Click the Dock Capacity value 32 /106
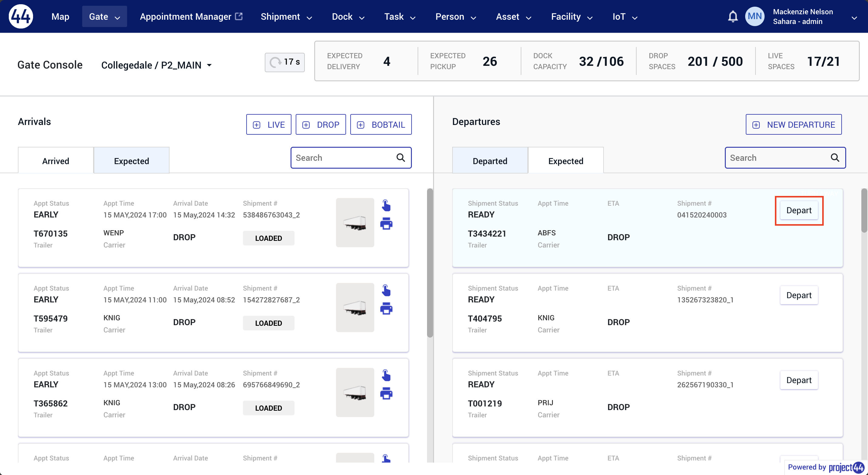Image resolution: width=868 pixels, height=475 pixels. coord(601,61)
